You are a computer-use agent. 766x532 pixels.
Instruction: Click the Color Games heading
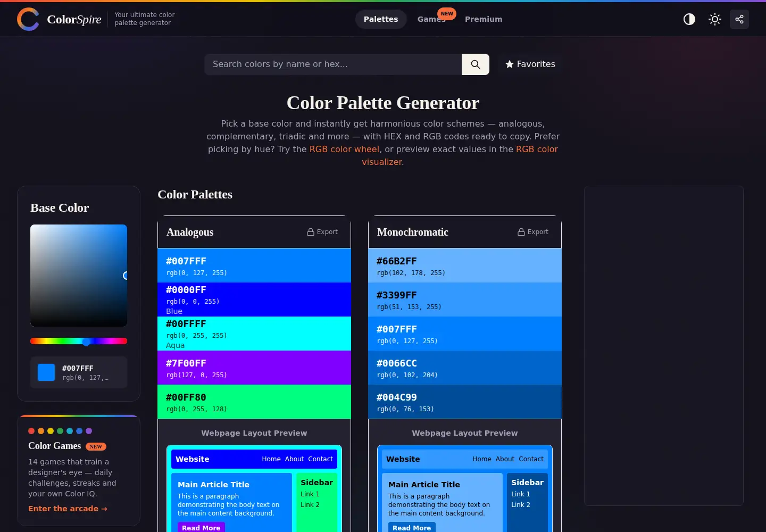point(55,446)
